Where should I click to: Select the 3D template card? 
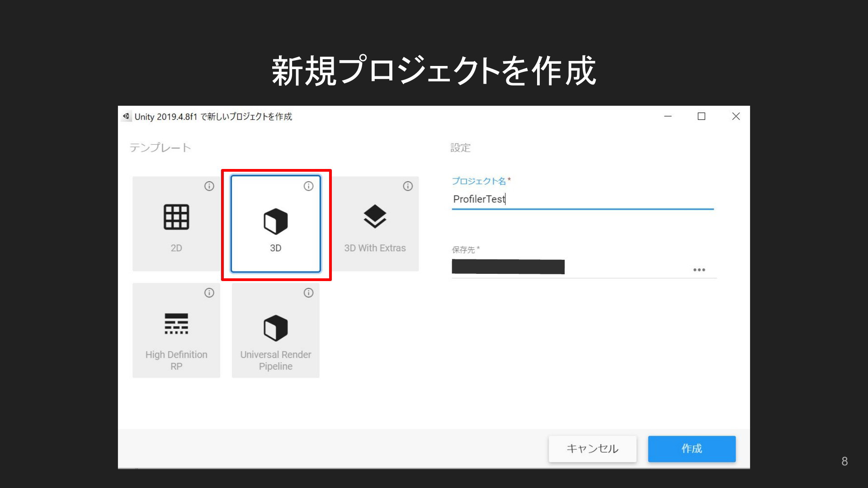pyautogui.click(x=276, y=224)
